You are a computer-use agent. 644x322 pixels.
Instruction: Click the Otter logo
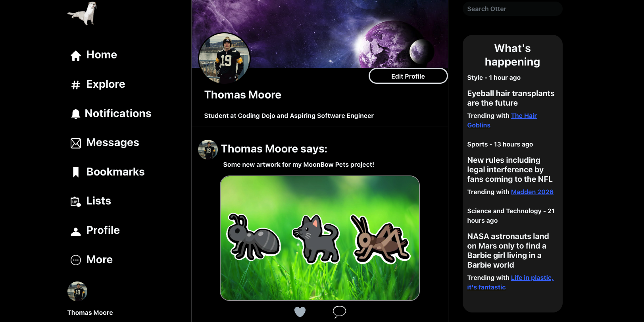82,13
